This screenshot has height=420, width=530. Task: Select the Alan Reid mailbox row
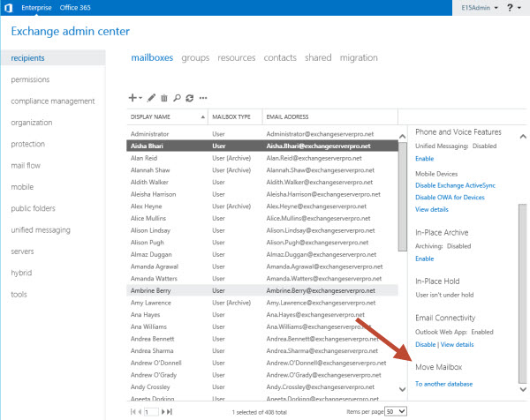[262, 158]
